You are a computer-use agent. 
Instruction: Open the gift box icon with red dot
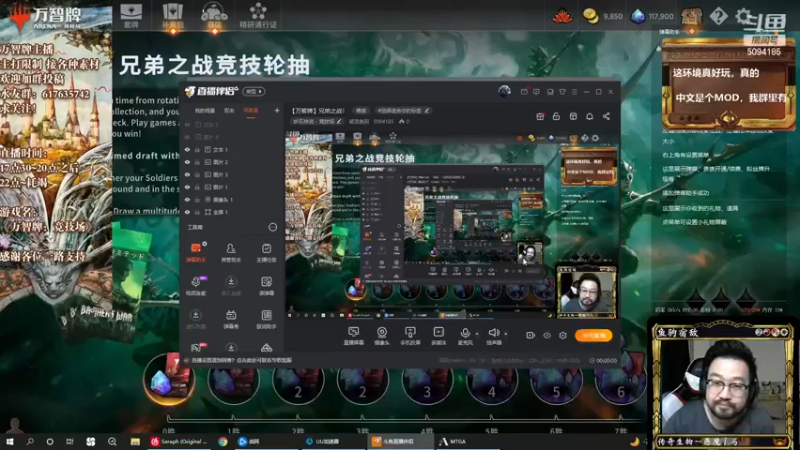pos(540,116)
